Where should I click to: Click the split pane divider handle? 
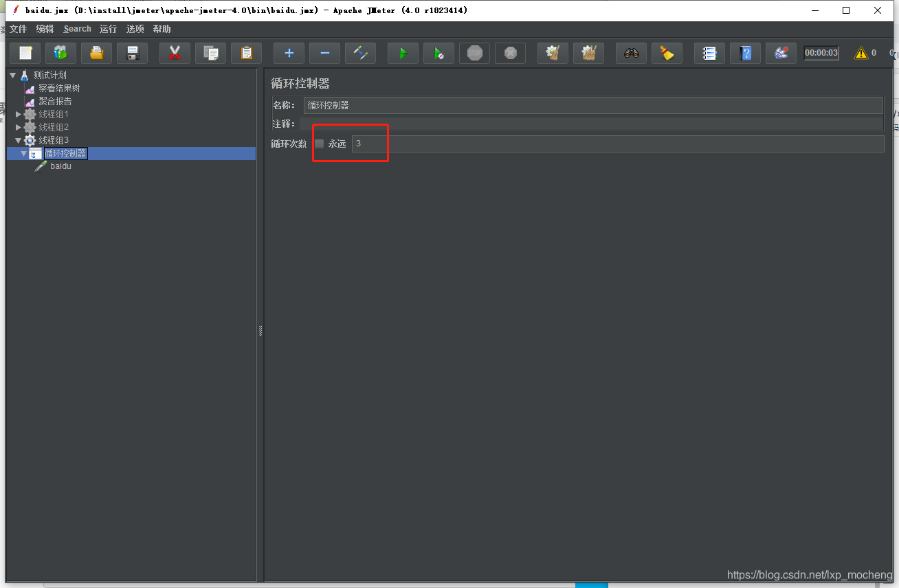[x=260, y=331]
